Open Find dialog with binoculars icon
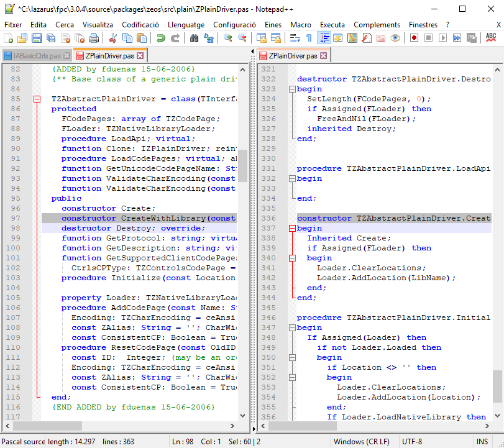The image size is (504, 448). tap(194, 38)
